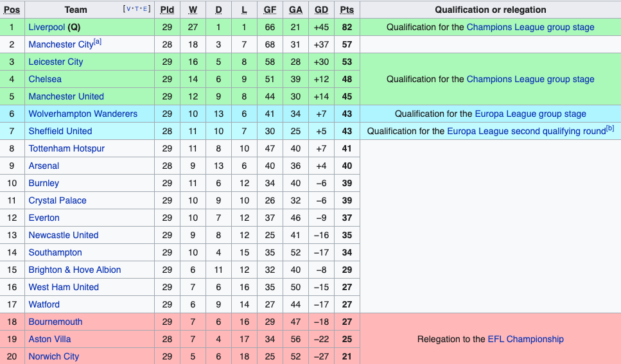
Task: Click the Manchester City link
Action: pyautogui.click(x=60, y=45)
